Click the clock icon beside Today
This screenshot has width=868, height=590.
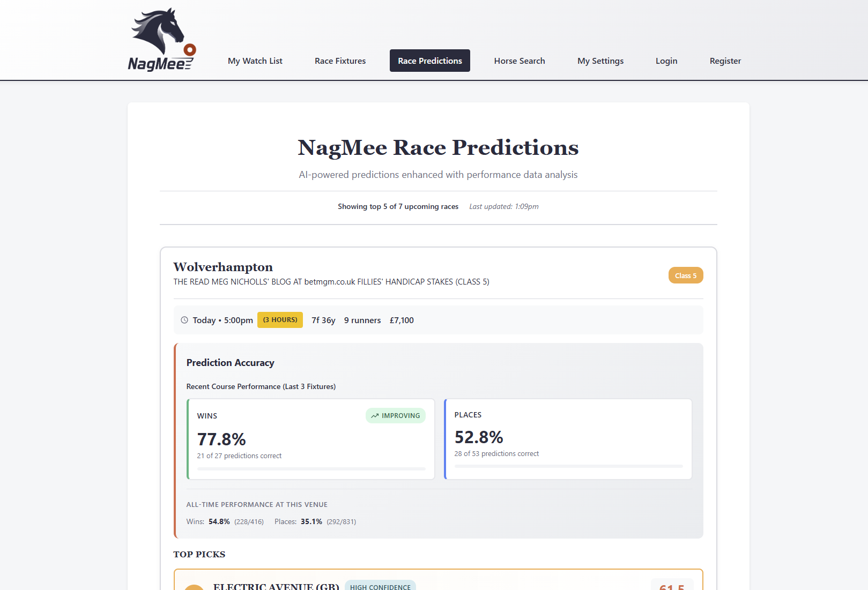(184, 320)
